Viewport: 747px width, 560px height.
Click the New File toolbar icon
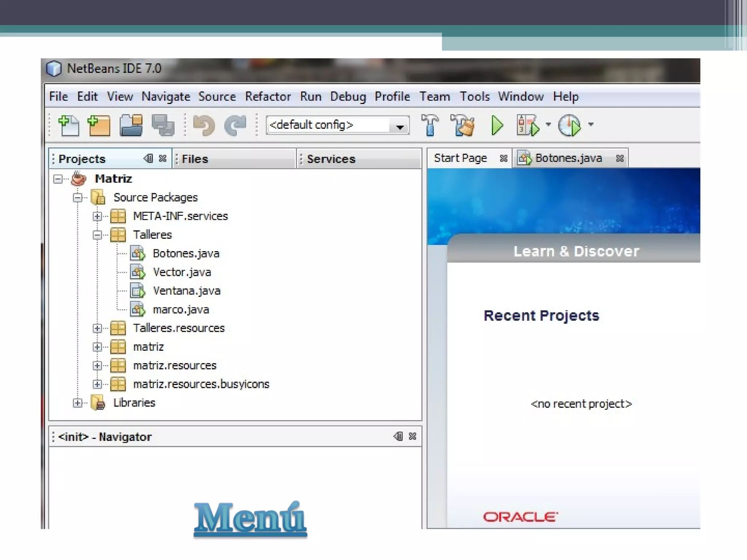(x=69, y=125)
